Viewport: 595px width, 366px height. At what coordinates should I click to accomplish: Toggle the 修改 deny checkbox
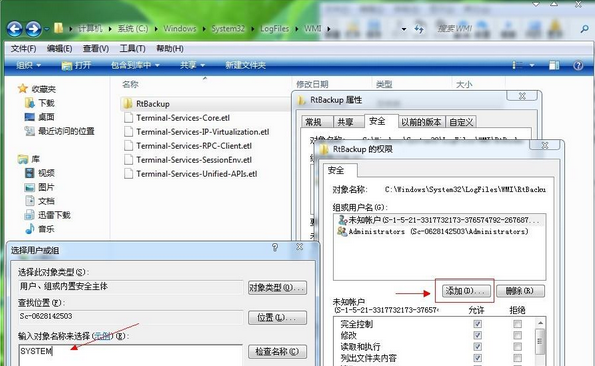[x=517, y=335]
